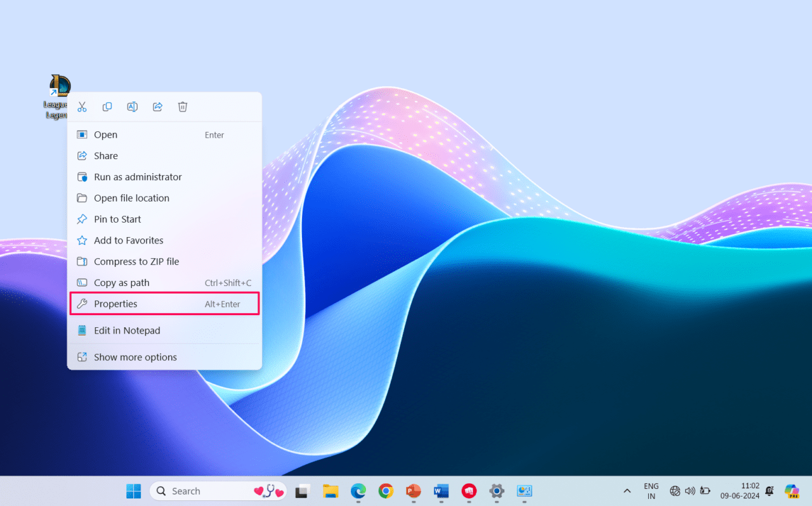
Task: Show hidden icons via system tray chevron
Action: (627, 491)
